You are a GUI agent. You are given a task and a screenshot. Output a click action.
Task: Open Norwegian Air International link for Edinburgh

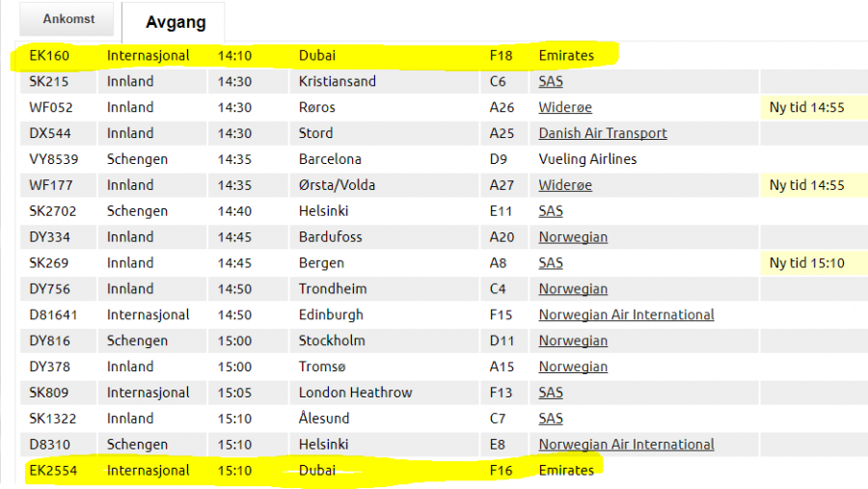(x=626, y=315)
